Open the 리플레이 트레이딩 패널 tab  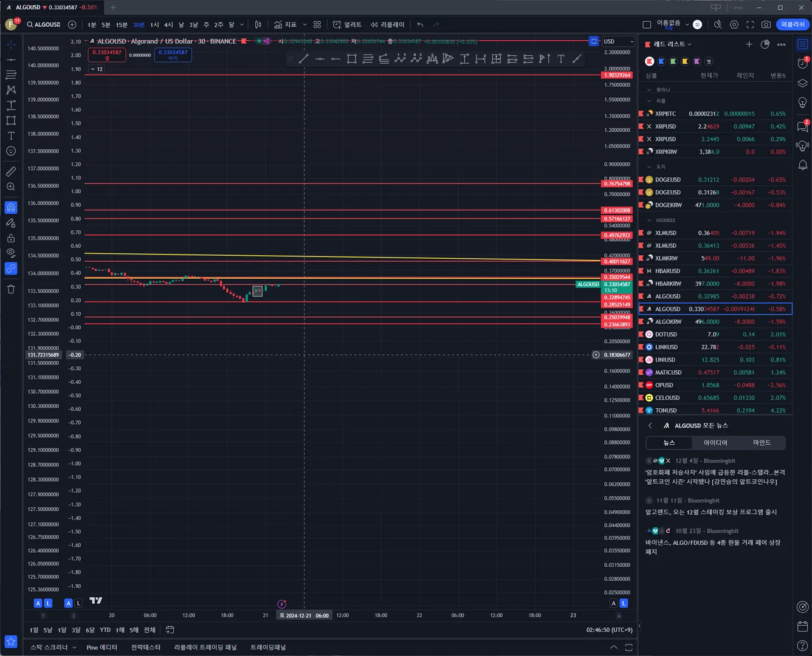point(205,647)
